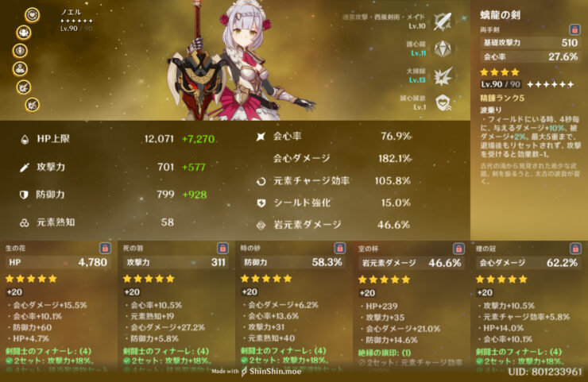Image resolution: width=588 pixels, height=382 pixels.
Task: Select the 岩元素ダメージ stat row
Action: (334, 225)
